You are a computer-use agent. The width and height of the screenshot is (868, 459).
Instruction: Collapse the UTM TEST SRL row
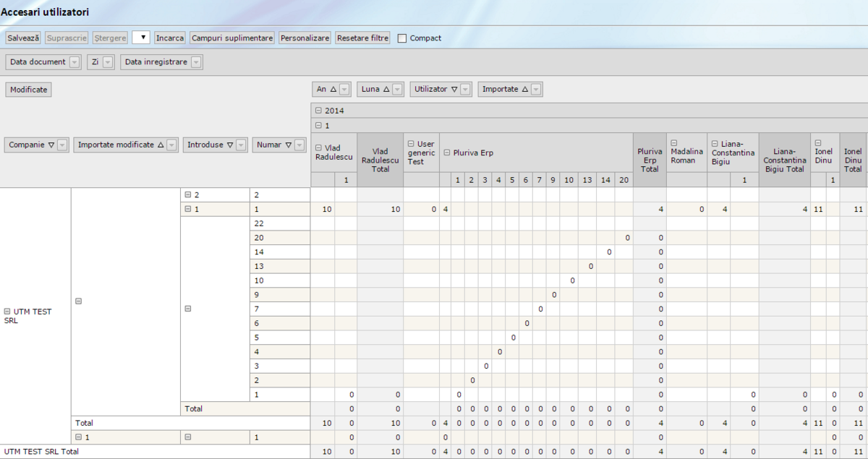(7, 312)
